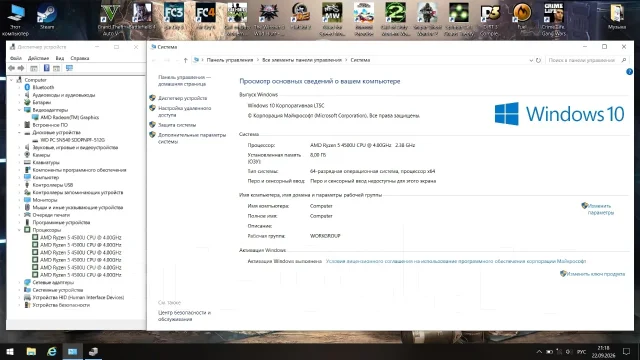Select AMD Radeon(TM) Graphics device

pos(69,118)
